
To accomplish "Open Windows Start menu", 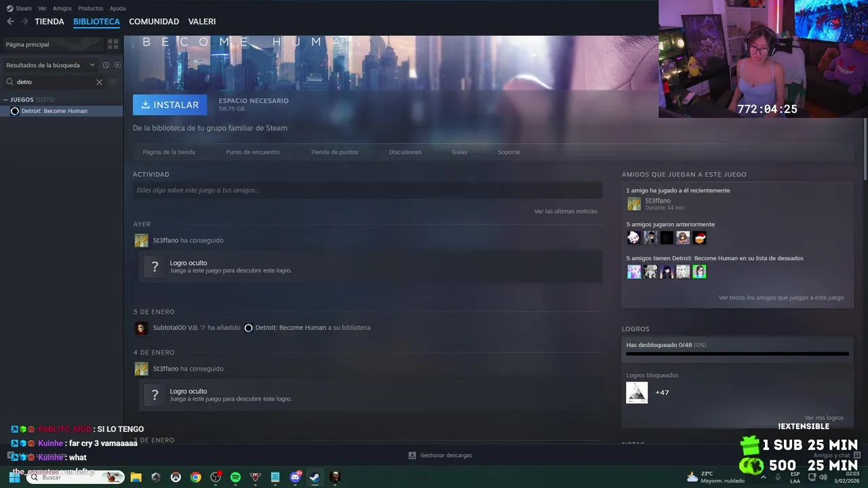I will [14, 477].
